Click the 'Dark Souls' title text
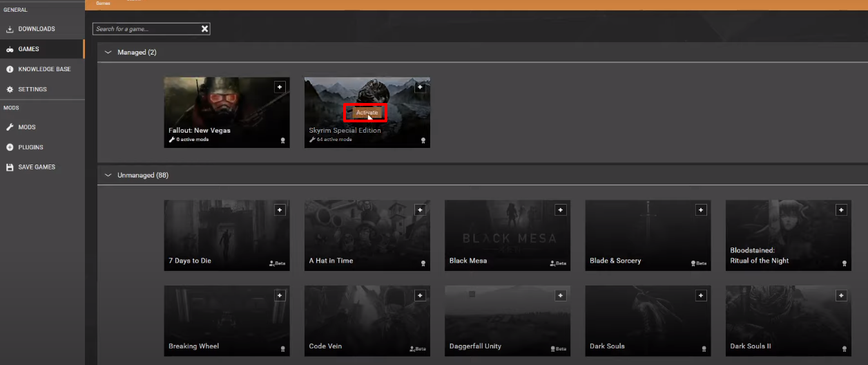868x365 pixels. [x=607, y=346]
